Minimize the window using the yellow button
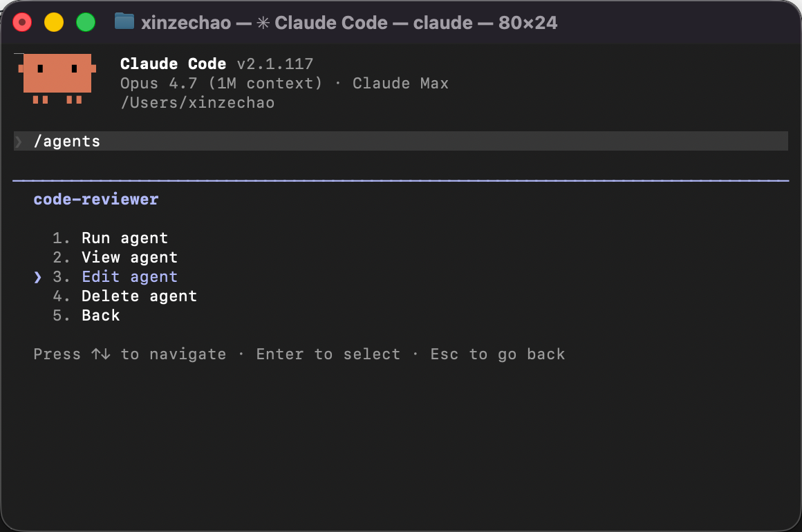This screenshot has width=802, height=532. click(x=54, y=23)
